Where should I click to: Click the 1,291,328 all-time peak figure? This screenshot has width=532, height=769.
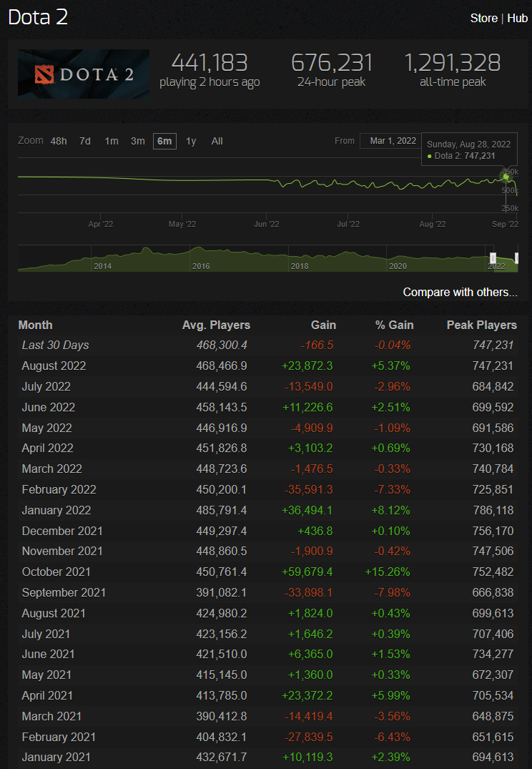[x=452, y=63]
